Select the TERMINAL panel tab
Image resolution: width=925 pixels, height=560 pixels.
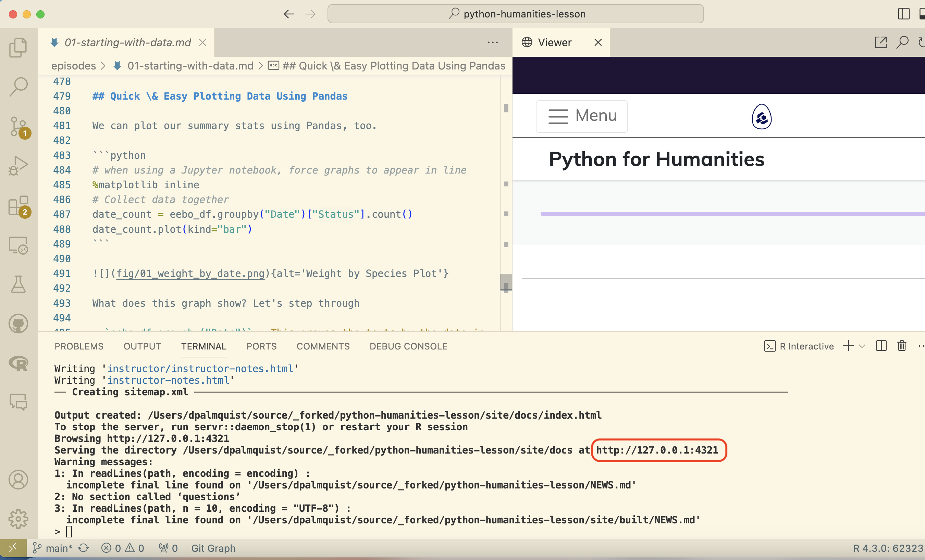coord(204,346)
